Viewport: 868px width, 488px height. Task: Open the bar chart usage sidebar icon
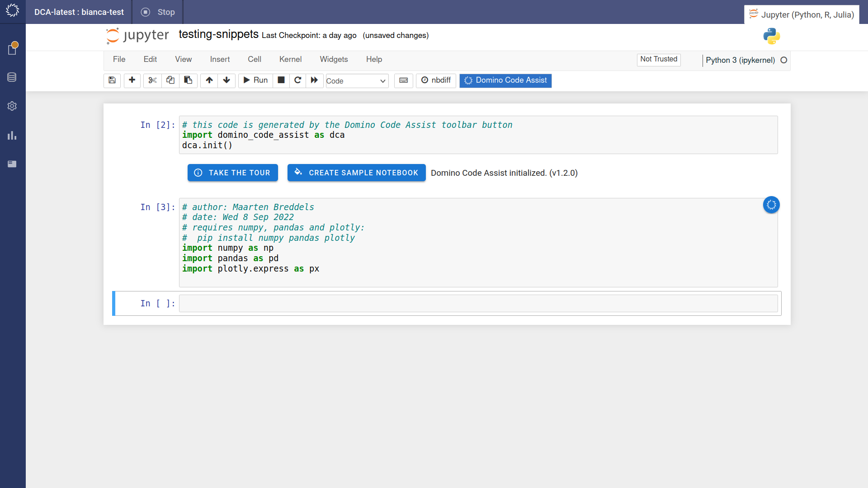click(x=12, y=135)
